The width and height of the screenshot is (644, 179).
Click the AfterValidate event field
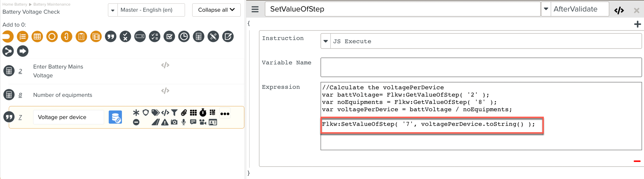tap(580, 9)
